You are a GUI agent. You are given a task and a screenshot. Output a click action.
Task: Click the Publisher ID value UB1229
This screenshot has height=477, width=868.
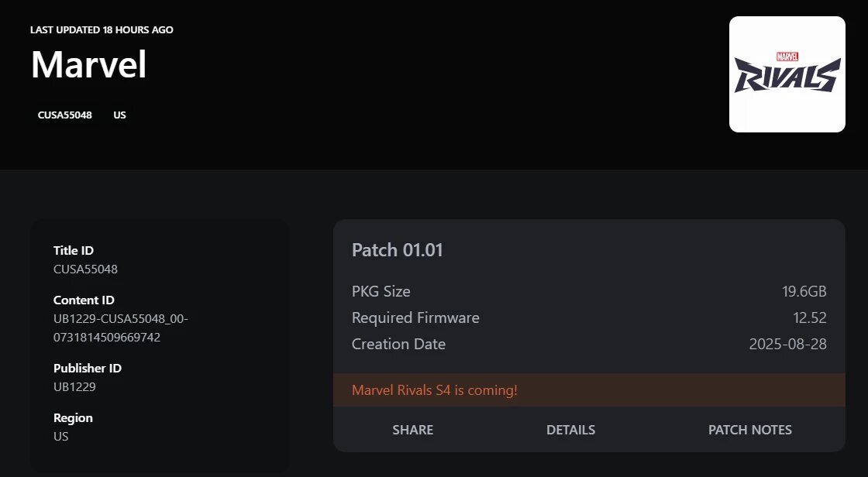click(x=74, y=387)
